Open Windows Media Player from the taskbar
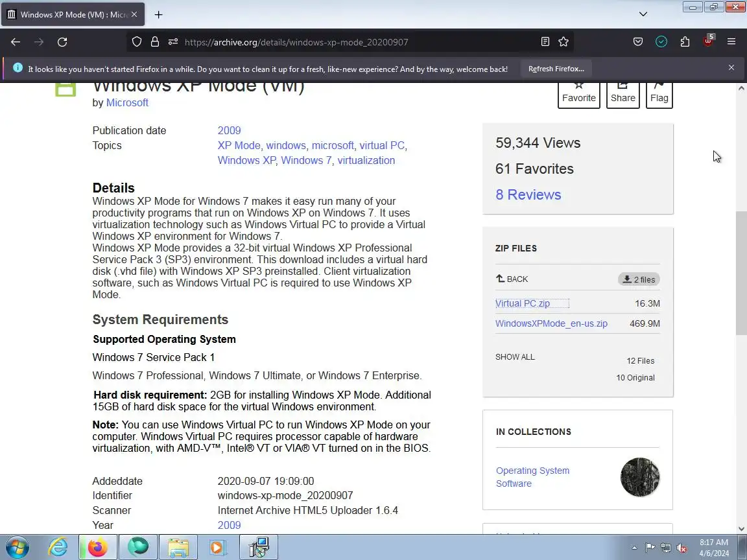This screenshot has width=747, height=560. (x=217, y=547)
